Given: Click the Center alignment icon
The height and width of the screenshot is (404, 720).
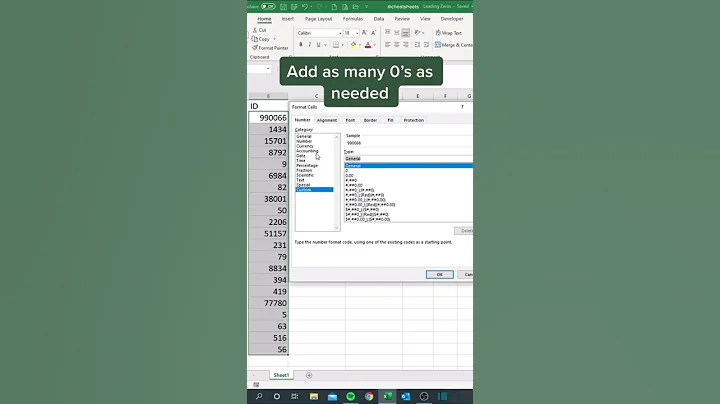Looking at the screenshot, I should [397, 45].
